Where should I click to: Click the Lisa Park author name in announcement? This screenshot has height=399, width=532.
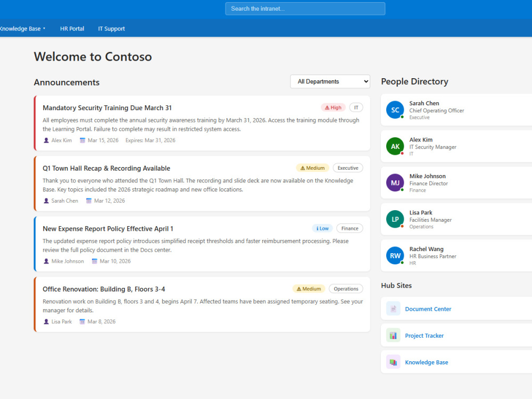click(x=62, y=322)
